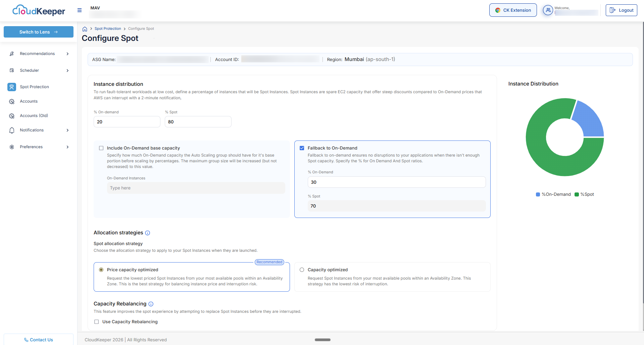Click the fallback % On-Demand input with 30
This screenshot has height=345, width=644.
click(x=397, y=182)
